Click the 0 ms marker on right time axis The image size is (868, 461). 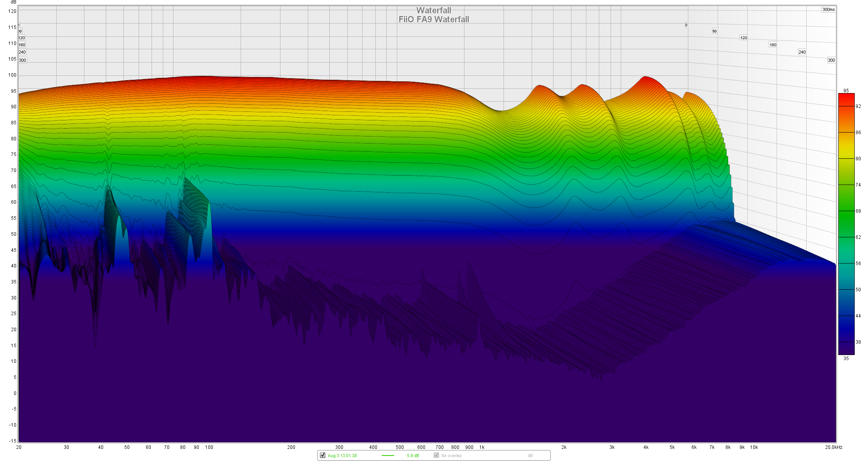pyautogui.click(x=686, y=25)
